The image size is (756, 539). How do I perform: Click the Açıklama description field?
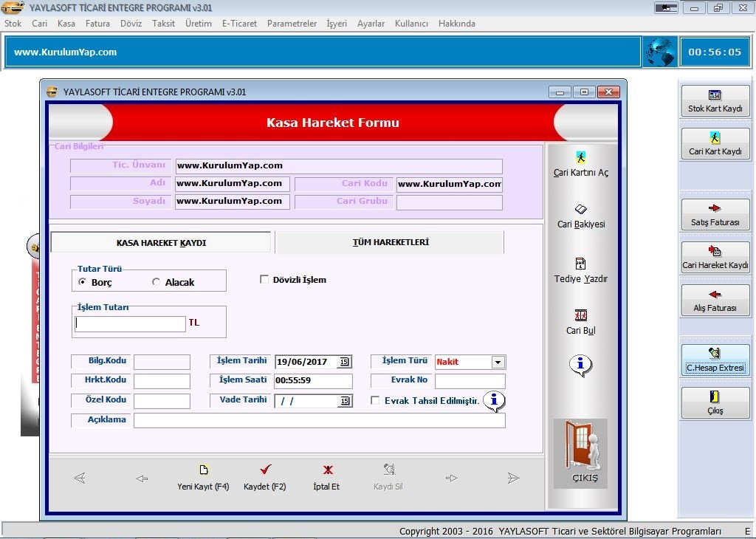(x=320, y=420)
